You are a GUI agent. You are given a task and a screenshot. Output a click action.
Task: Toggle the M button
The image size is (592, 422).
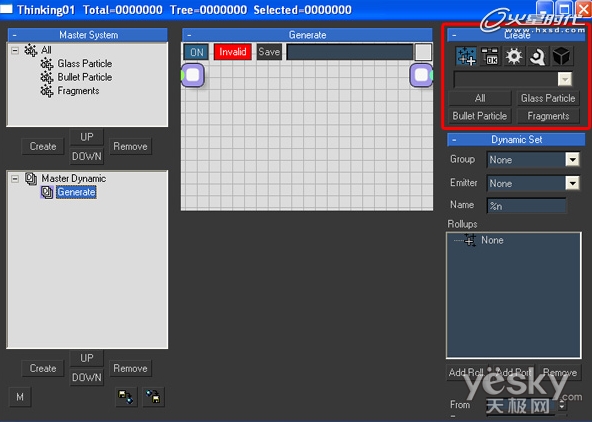[x=20, y=397]
